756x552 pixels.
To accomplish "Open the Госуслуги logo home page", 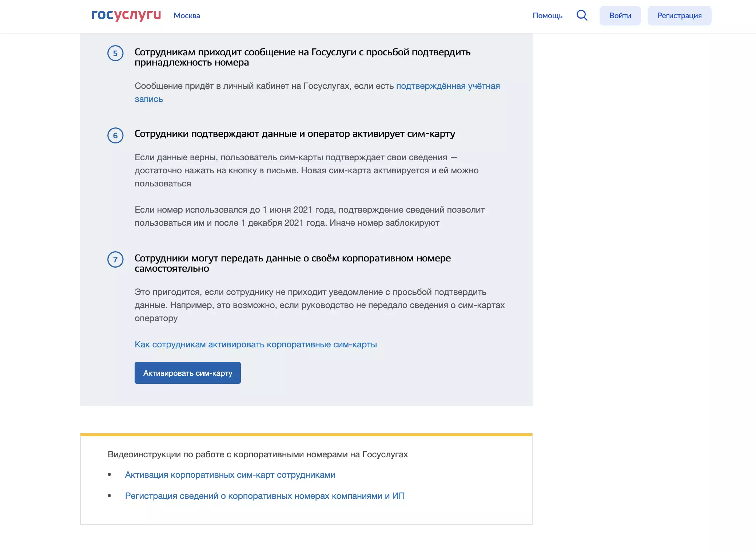I will pos(126,15).
